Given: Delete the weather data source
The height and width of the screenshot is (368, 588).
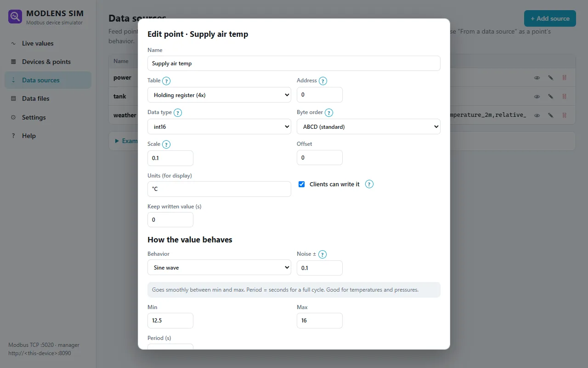Looking at the screenshot, I should pos(564,115).
